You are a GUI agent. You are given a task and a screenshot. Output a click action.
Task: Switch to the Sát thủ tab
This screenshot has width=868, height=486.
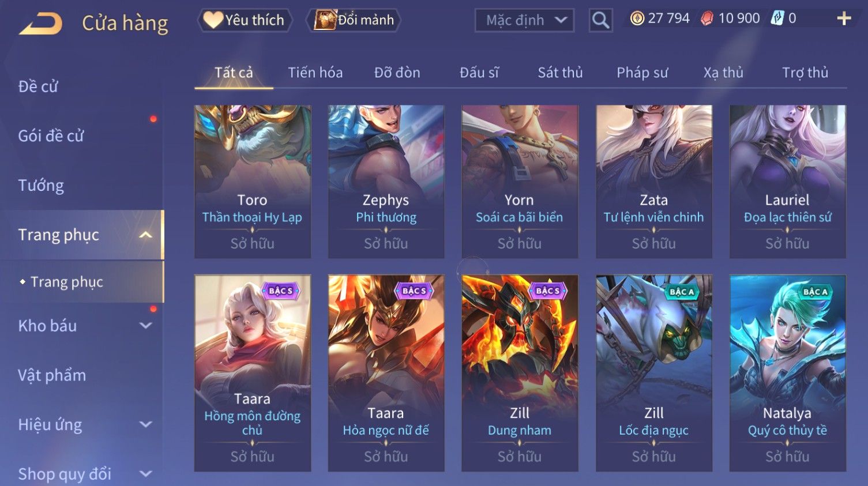click(560, 73)
